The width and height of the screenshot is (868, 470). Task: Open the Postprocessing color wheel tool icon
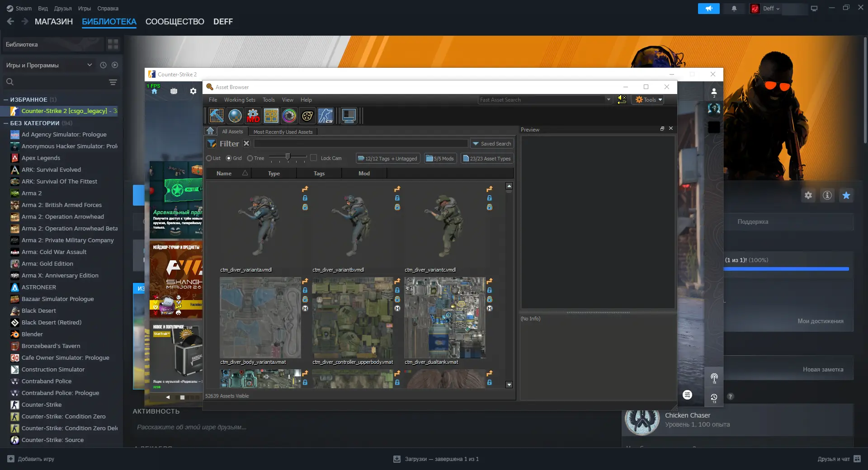click(289, 116)
